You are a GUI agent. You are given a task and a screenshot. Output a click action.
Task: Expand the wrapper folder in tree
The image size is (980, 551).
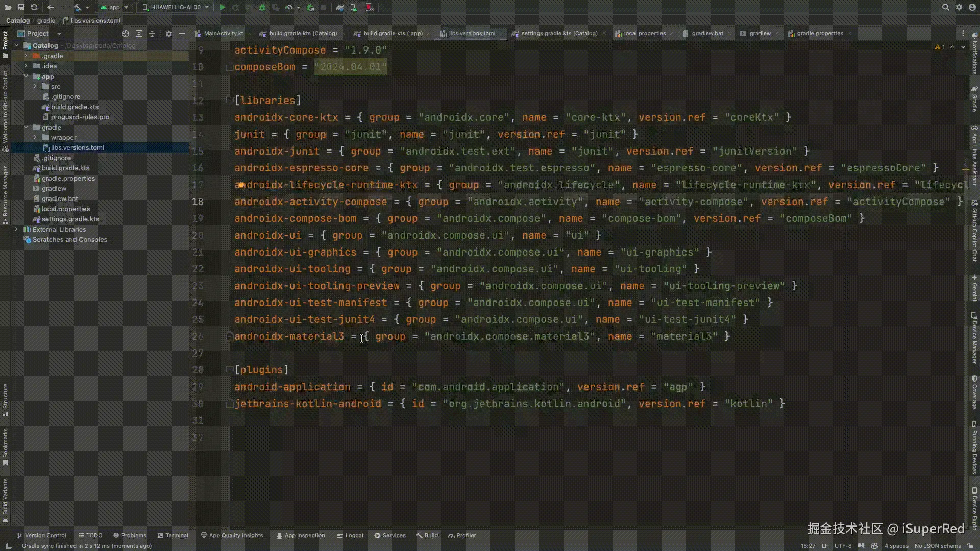[35, 137]
